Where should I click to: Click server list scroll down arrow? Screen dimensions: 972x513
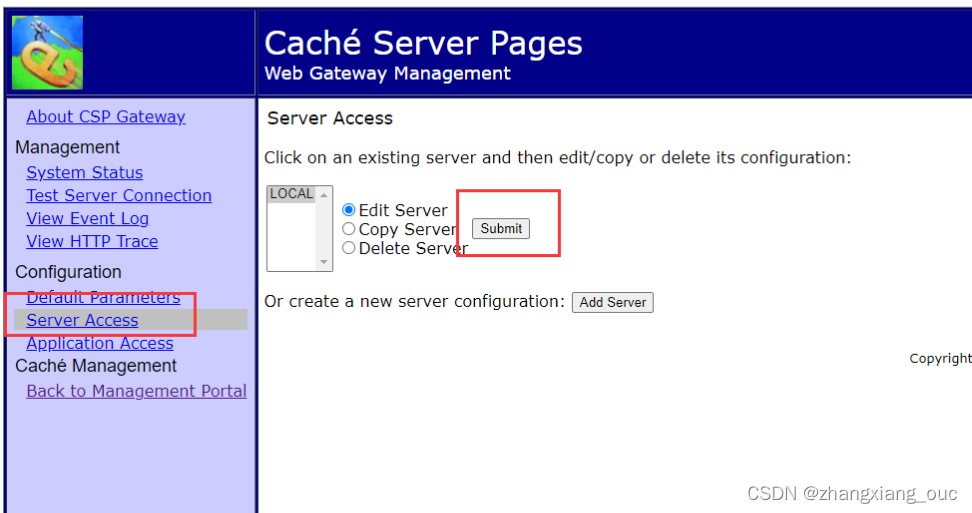324,262
